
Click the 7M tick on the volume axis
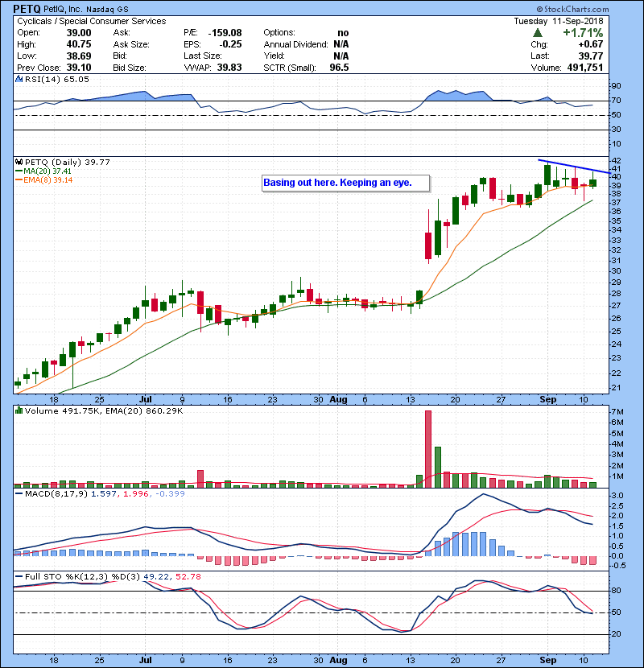[x=617, y=412]
